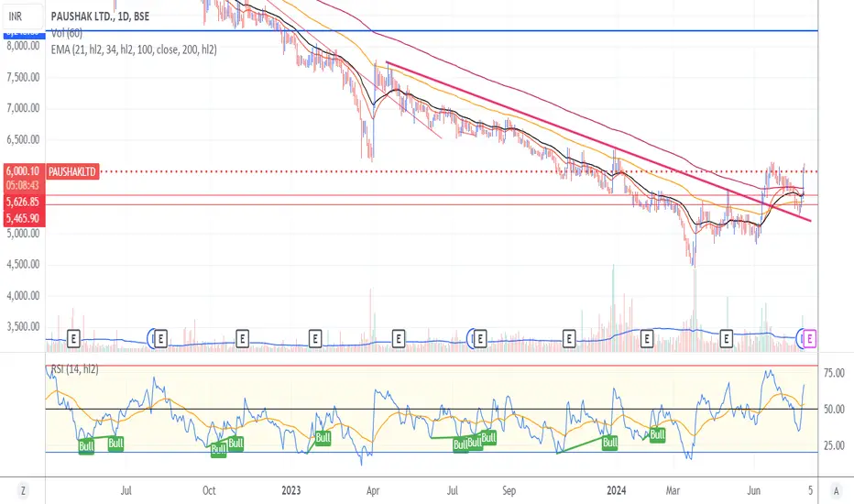Click the 5,626.85 price label
Screen dimensions: 854x504
click(23, 203)
